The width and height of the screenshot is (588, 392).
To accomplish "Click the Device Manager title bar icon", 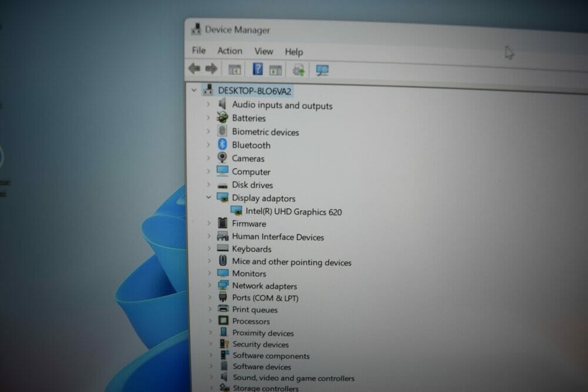I will (196, 29).
